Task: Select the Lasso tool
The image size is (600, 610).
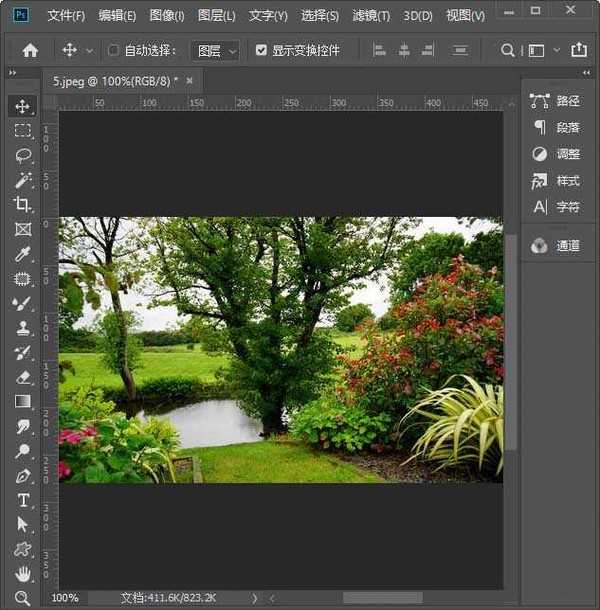Action: coord(22,155)
